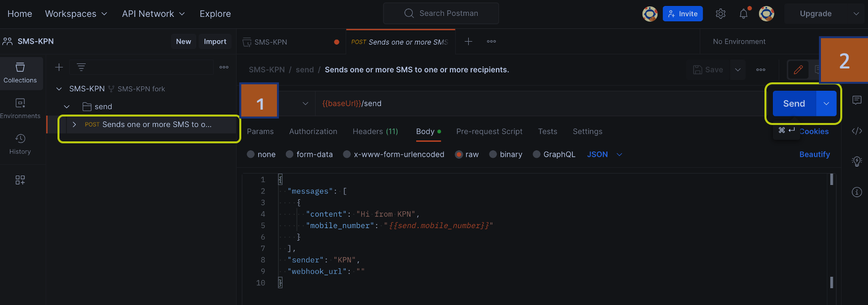
Task: Open the info icon in right sidebar
Action: point(857,192)
